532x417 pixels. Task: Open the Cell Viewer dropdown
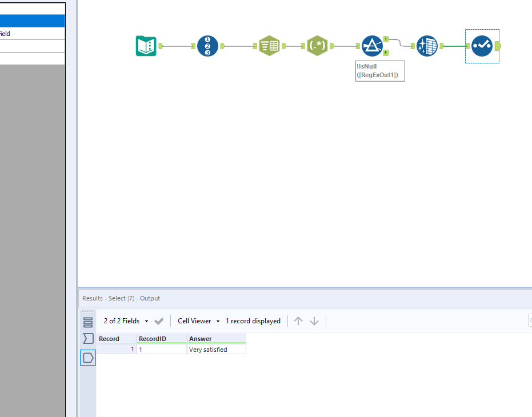[194, 321]
